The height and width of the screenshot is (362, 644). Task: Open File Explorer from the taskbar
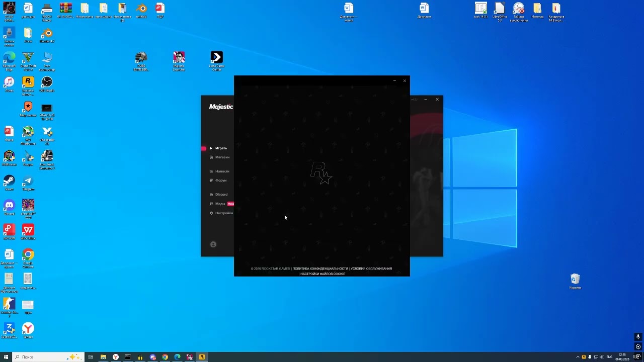click(103, 357)
